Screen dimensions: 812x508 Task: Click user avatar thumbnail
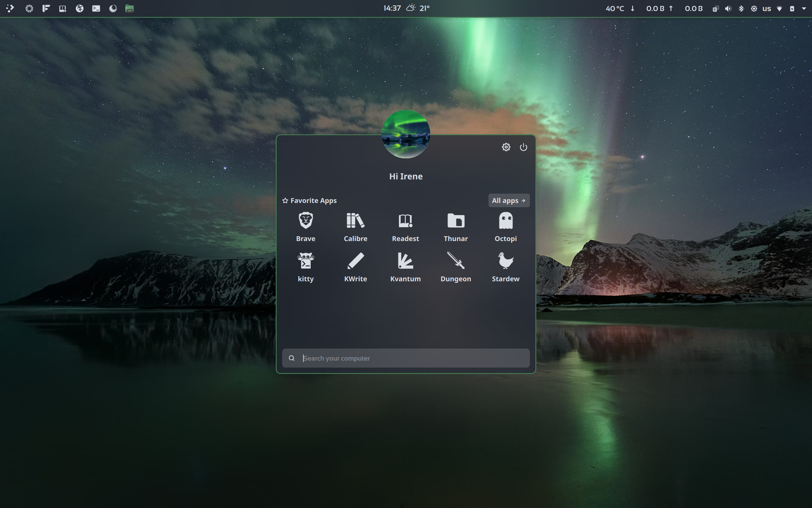point(406,134)
